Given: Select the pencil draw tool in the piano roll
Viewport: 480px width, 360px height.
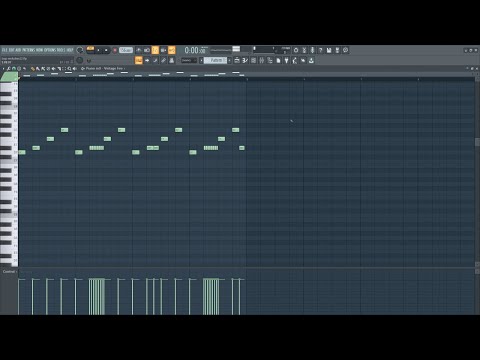Looking at the screenshot, I should click(x=32, y=69).
